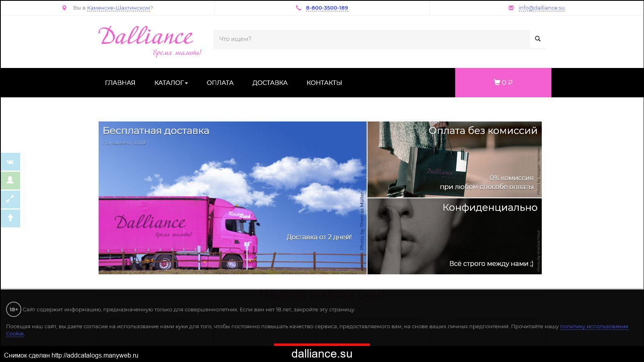Click the magnifying glass search icon
This screenshot has width=644, height=362.
[537, 39]
